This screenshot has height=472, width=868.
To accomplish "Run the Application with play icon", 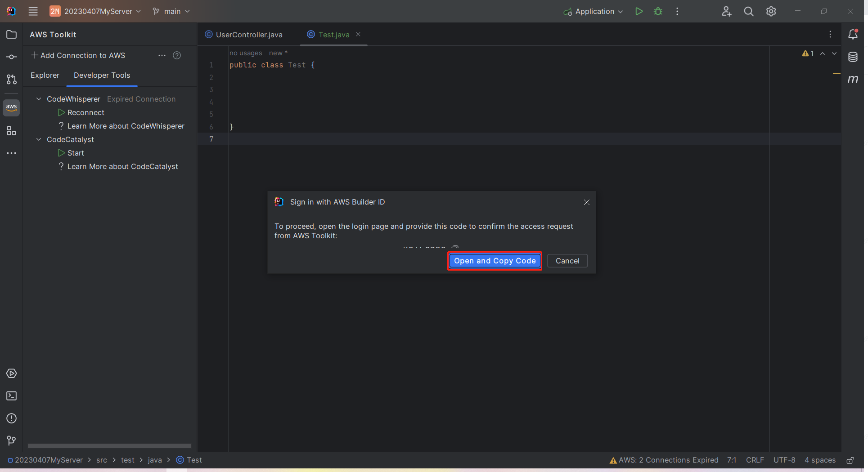I will tap(639, 12).
